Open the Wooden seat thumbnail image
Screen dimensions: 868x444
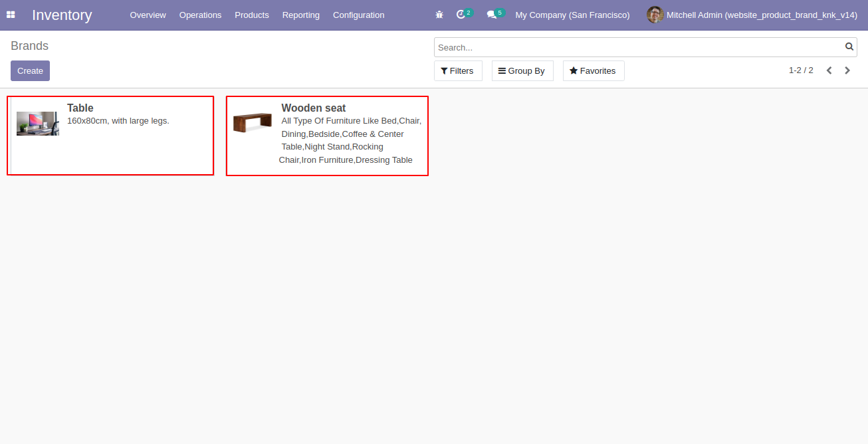pos(253,122)
